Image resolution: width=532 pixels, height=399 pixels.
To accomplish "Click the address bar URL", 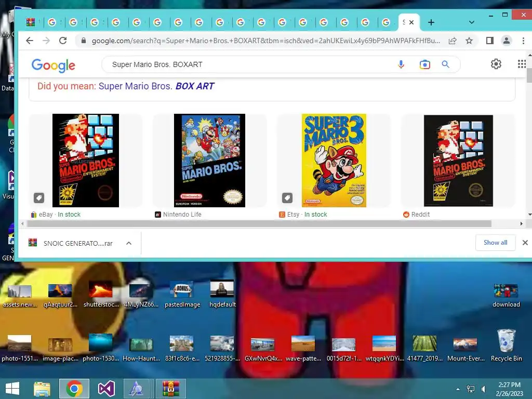I will (x=265, y=41).
